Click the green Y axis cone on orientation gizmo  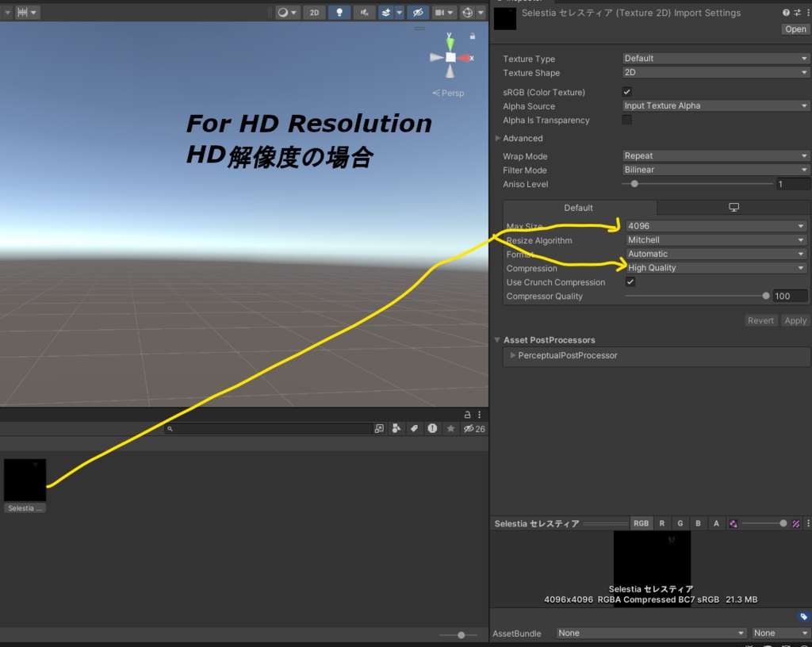click(450, 43)
